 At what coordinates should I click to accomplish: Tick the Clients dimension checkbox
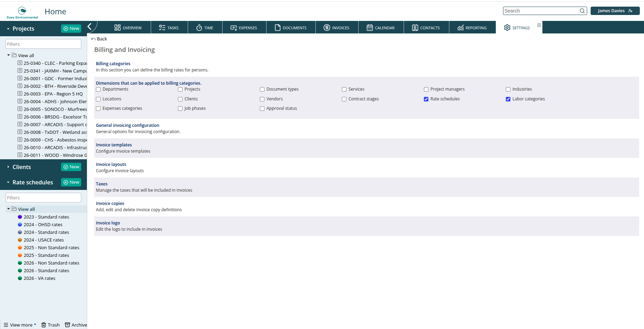coord(180,99)
